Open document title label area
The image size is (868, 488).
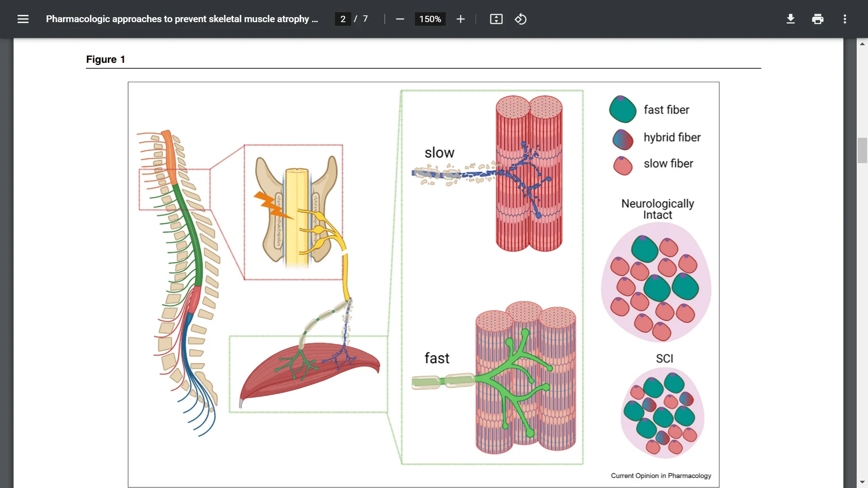point(183,19)
